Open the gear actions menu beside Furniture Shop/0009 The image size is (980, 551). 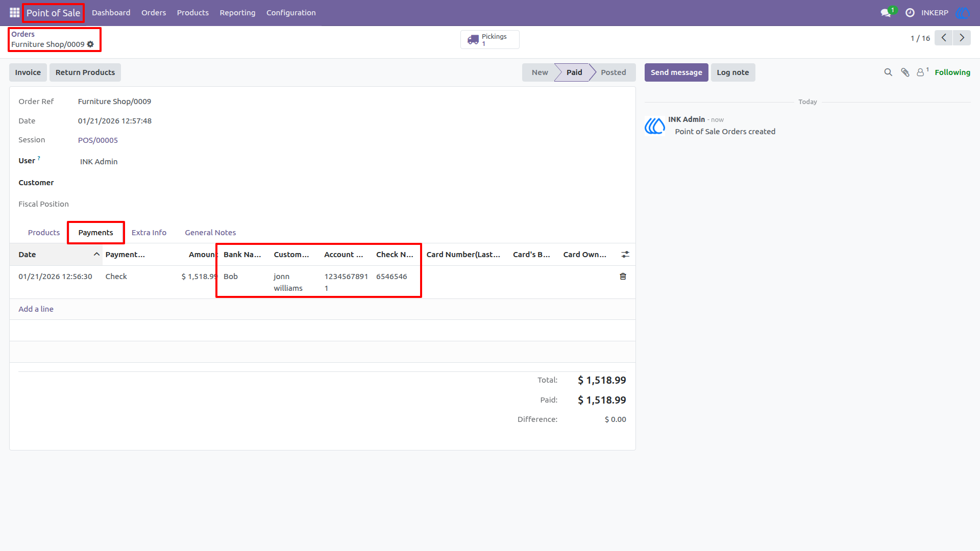click(90, 44)
